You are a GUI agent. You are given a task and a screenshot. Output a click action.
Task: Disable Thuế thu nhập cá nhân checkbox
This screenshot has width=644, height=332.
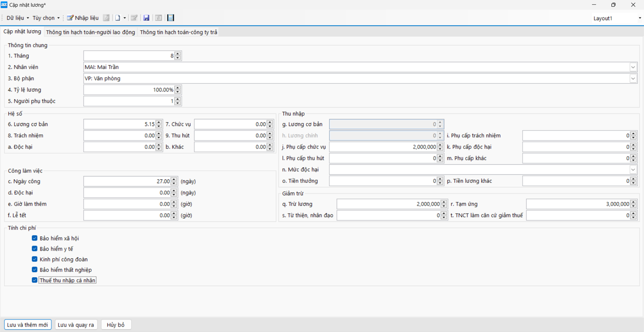click(35, 280)
